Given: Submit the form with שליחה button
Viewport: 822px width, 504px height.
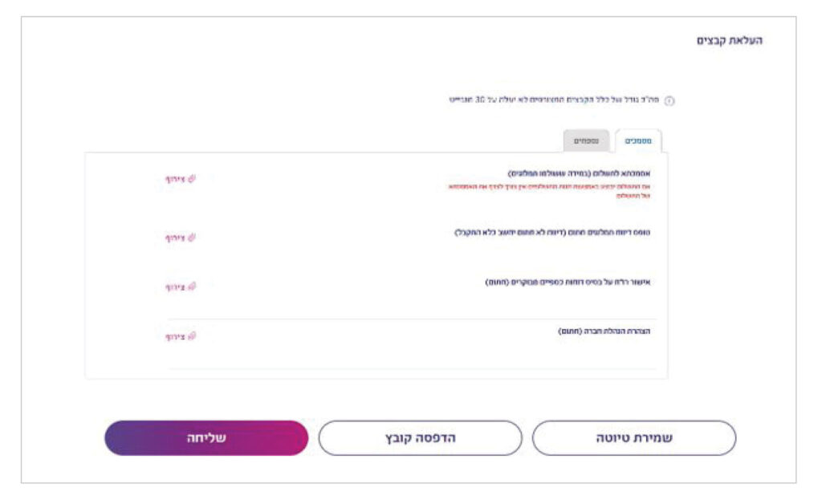Looking at the screenshot, I should click(206, 438).
